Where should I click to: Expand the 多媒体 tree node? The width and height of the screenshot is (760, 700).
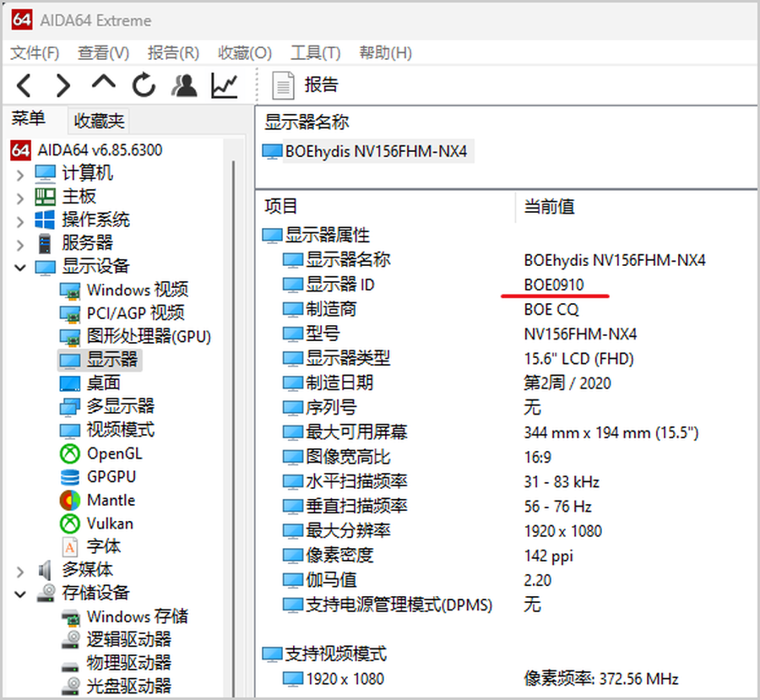click(20, 571)
